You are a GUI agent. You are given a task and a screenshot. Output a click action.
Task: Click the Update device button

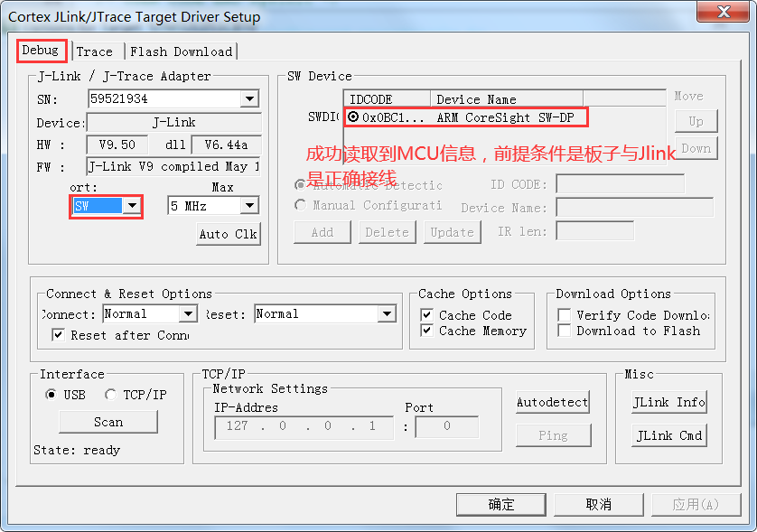[453, 232]
